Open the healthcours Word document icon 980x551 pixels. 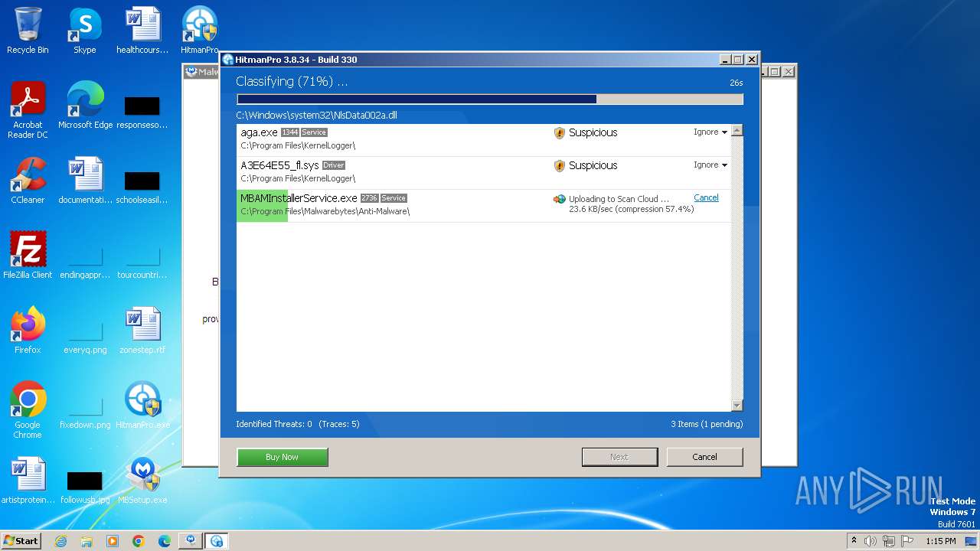142,31
